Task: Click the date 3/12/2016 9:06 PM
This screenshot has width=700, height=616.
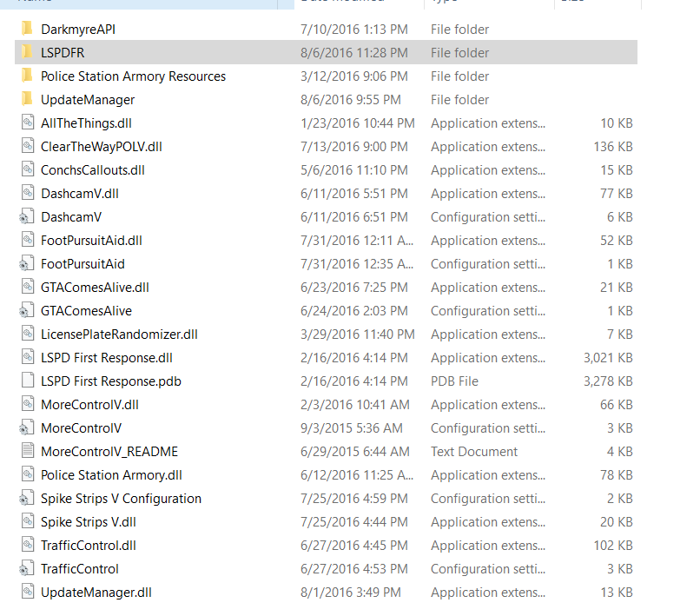Action: (354, 76)
